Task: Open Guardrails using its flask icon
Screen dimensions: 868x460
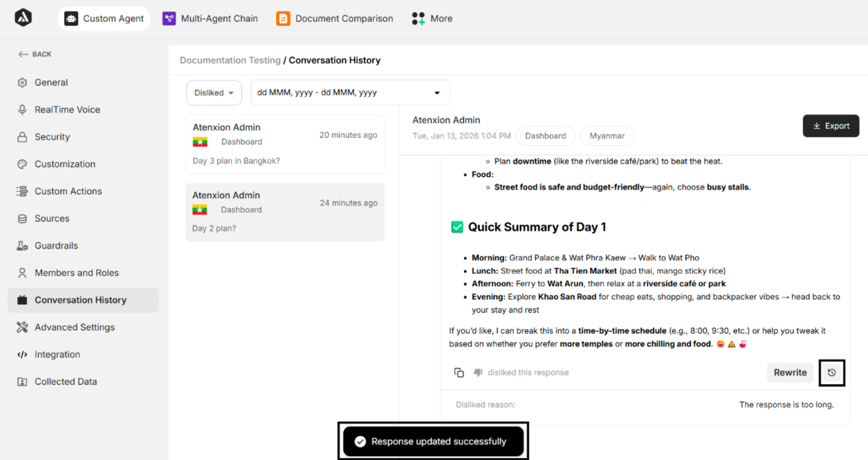Action: click(22, 245)
